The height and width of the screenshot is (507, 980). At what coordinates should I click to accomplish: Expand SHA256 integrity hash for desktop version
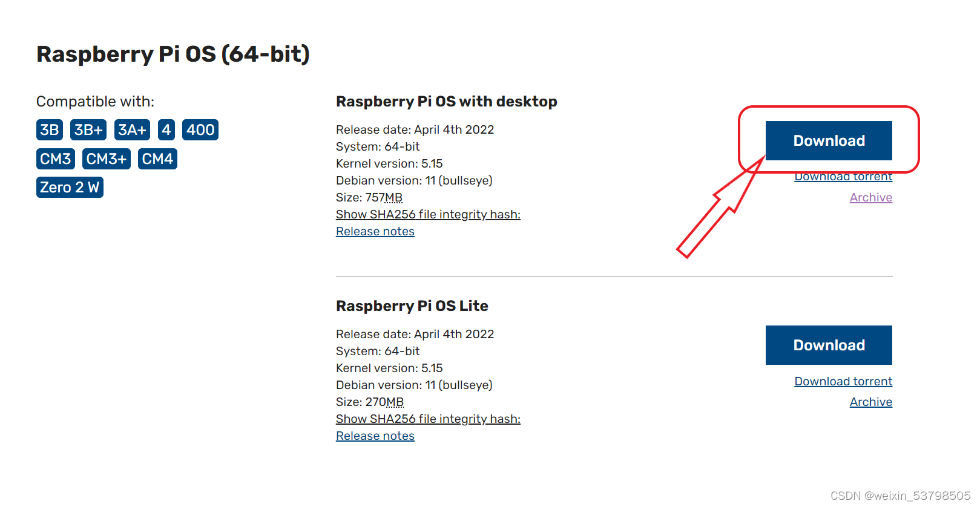point(428,215)
